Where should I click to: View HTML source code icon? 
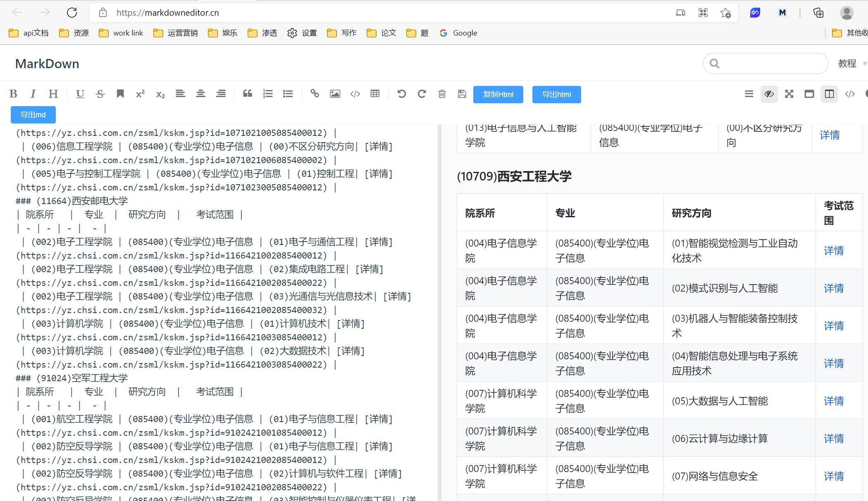850,94
